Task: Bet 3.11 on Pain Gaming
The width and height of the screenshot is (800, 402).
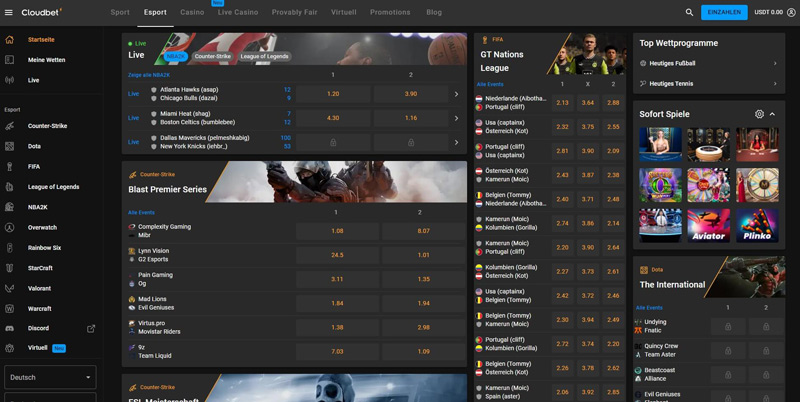Action: click(x=337, y=279)
